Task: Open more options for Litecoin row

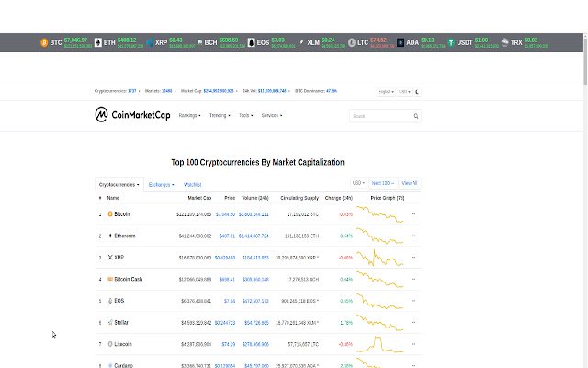Action: (x=413, y=344)
